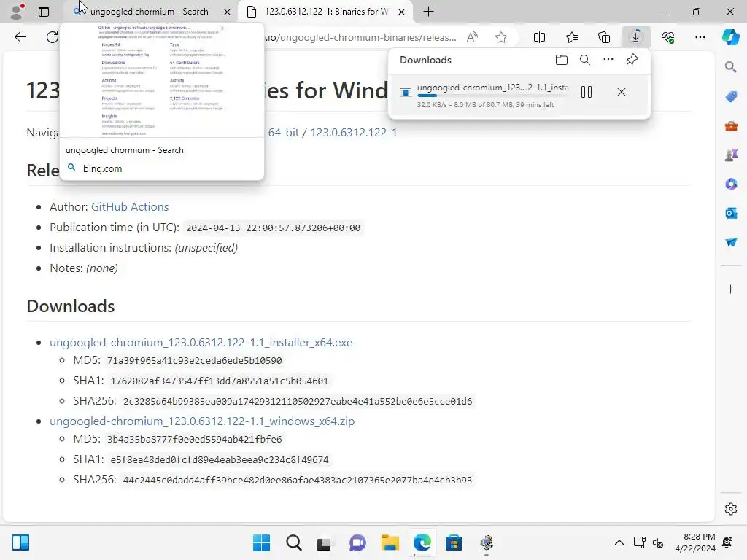Click the address bar URL
Viewport: 747px width, 560px height.
tap(361, 37)
